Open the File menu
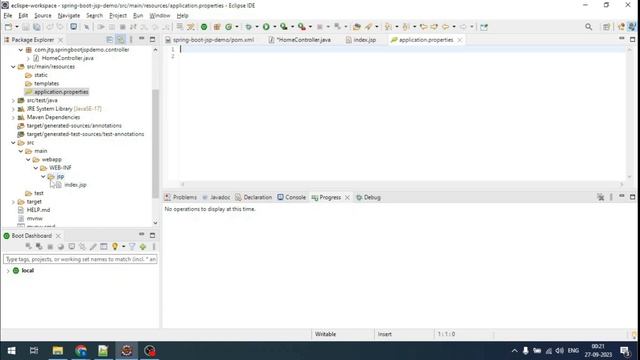640x360 pixels. coord(8,16)
